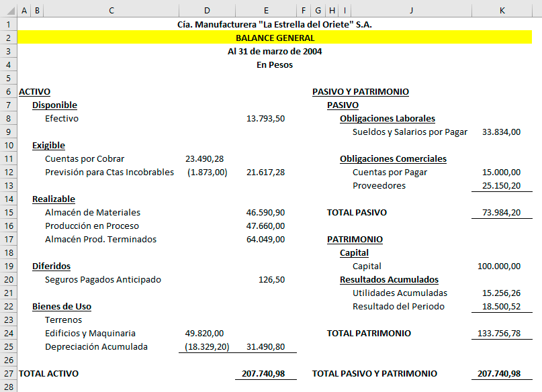
Task: Select the Diferidos subheading
Action: pos(52,266)
